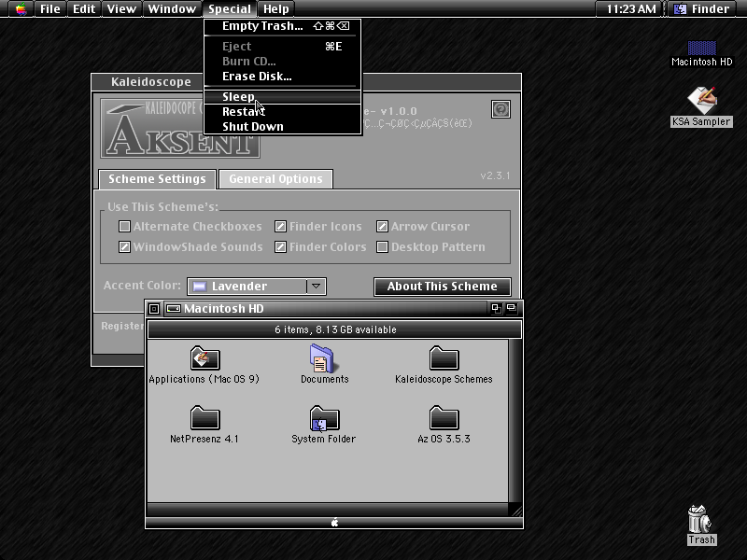The height and width of the screenshot is (560, 747).
Task: Click the 'Use This Scheme's:' group label
Action: pos(162,206)
